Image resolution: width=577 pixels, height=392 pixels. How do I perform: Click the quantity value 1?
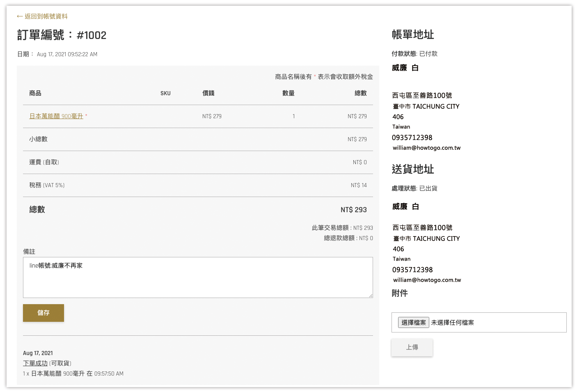294,116
